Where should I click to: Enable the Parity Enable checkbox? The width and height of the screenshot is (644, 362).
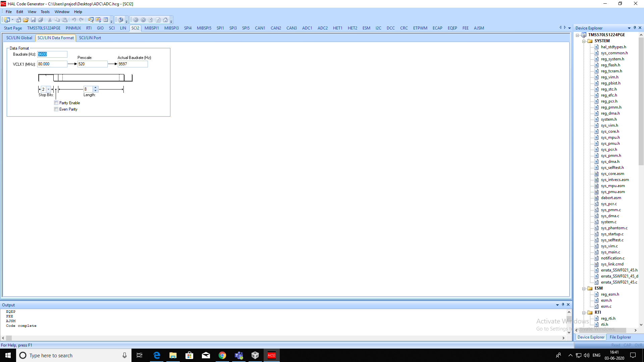point(56,103)
